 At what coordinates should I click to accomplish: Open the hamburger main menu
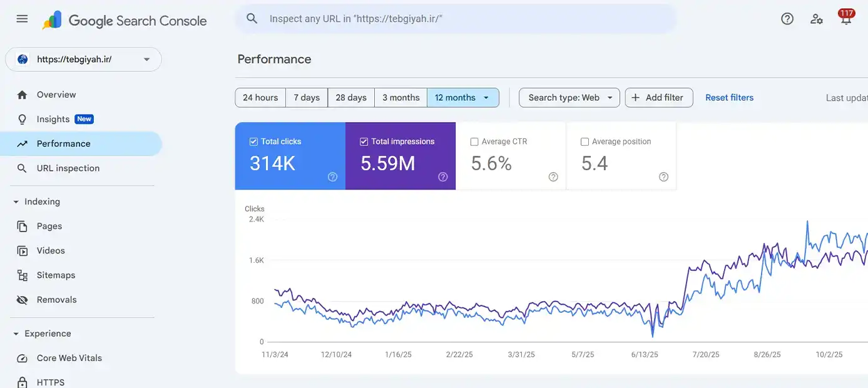tap(22, 19)
